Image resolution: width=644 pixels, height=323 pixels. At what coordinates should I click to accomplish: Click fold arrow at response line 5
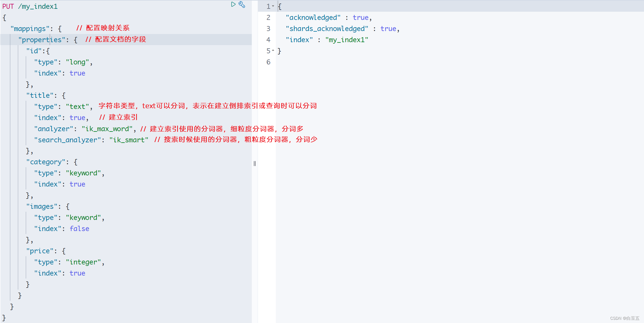tap(273, 51)
